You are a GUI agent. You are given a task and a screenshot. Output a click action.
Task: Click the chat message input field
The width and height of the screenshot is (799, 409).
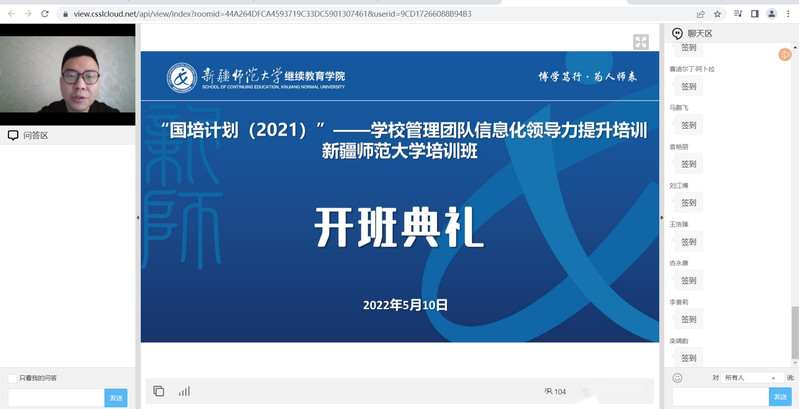point(721,396)
